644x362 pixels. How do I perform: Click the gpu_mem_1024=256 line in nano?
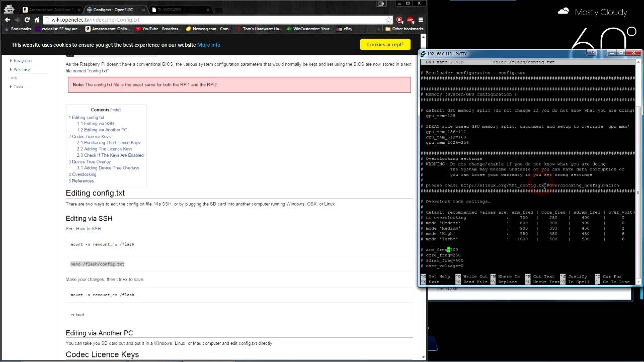pos(447,142)
